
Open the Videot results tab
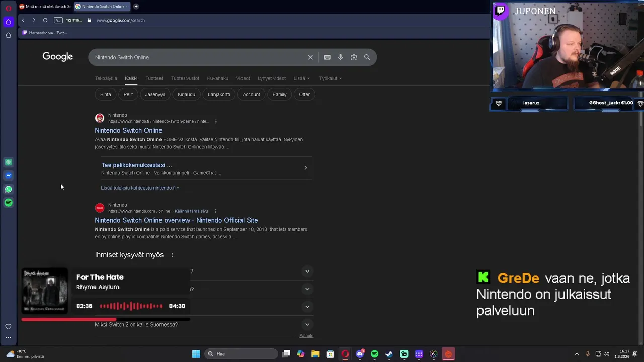pos(243,78)
